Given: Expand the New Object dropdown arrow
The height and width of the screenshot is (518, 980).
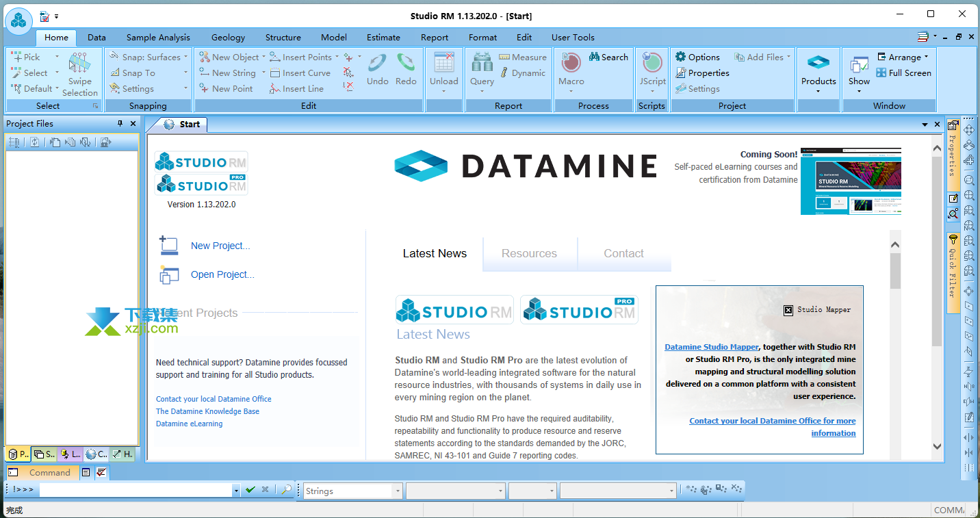Looking at the screenshot, I should [264, 57].
